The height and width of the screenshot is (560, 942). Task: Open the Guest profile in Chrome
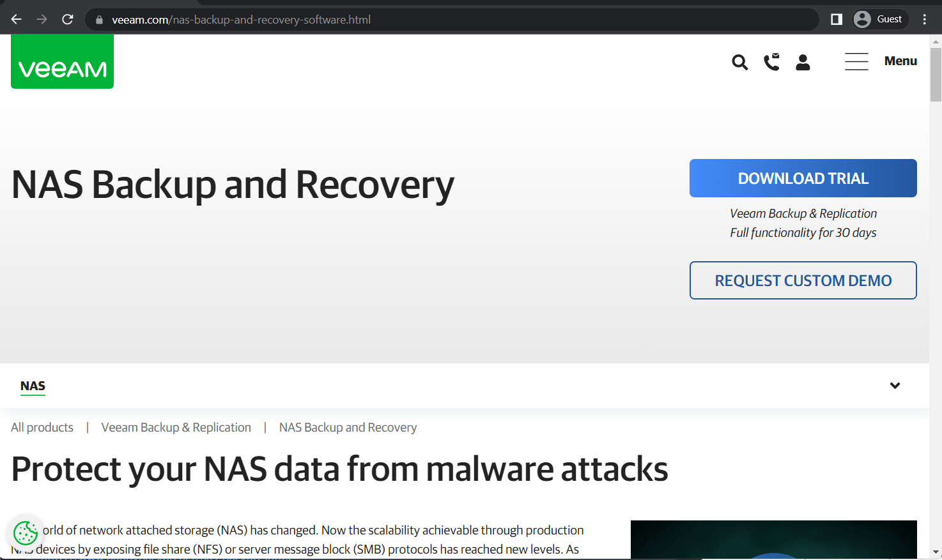tap(880, 19)
